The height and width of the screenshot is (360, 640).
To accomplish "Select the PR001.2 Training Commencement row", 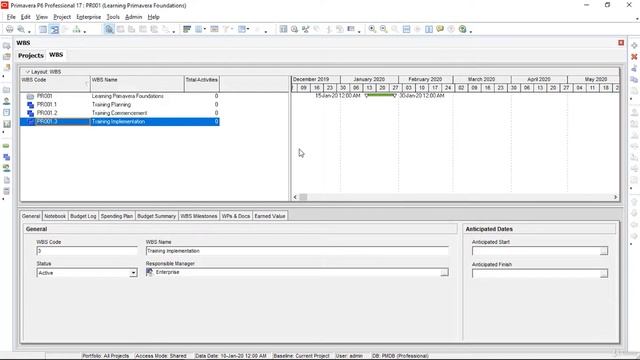I will 120,113.
